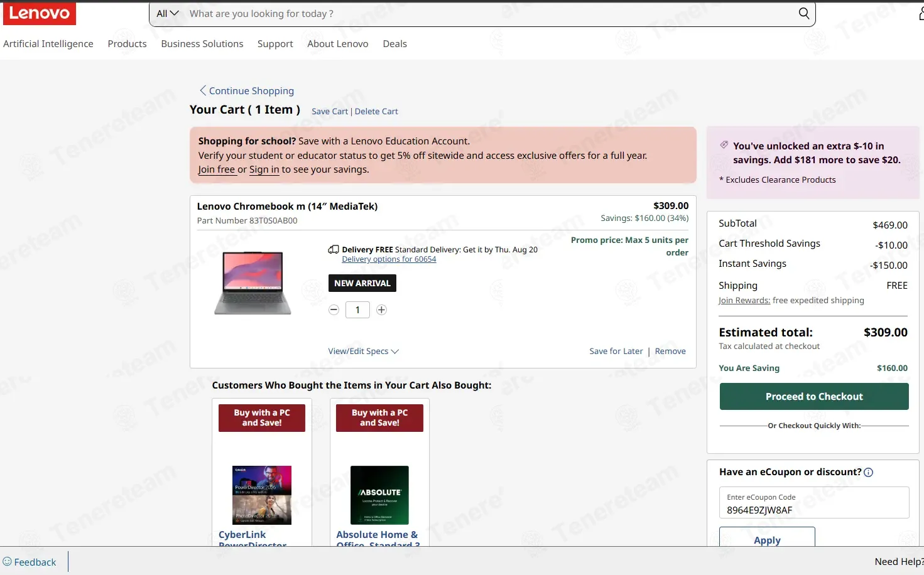Click Join Rewards link
The image size is (924, 575).
tap(744, 300)
